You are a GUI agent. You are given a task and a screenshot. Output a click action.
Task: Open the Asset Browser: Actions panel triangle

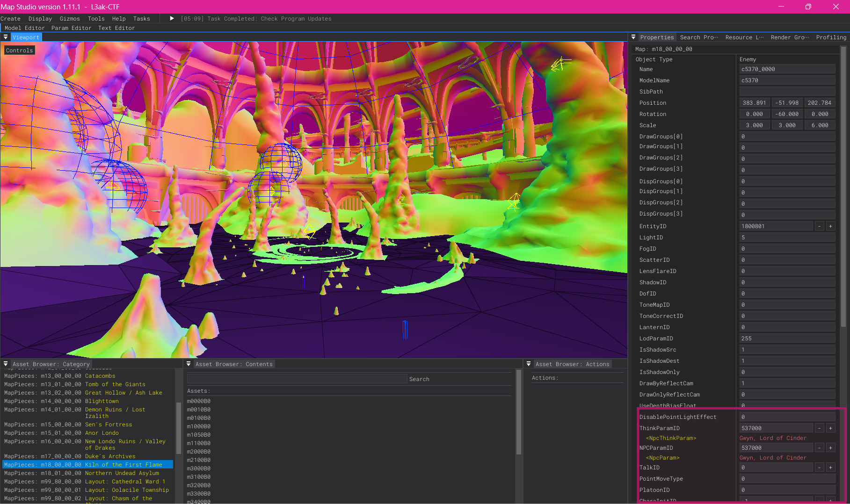point(529,364)
